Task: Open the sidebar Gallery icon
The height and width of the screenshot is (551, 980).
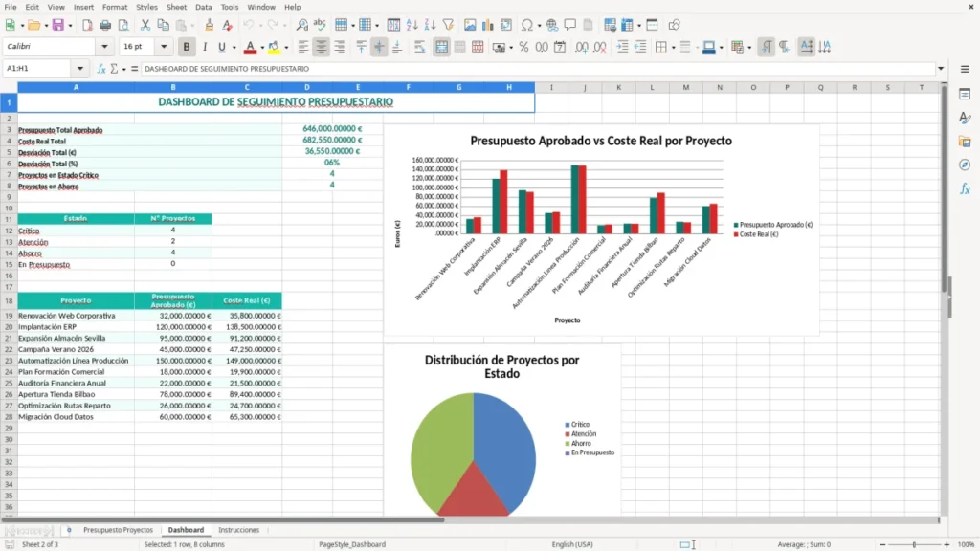Action: [x=965, y=142]
